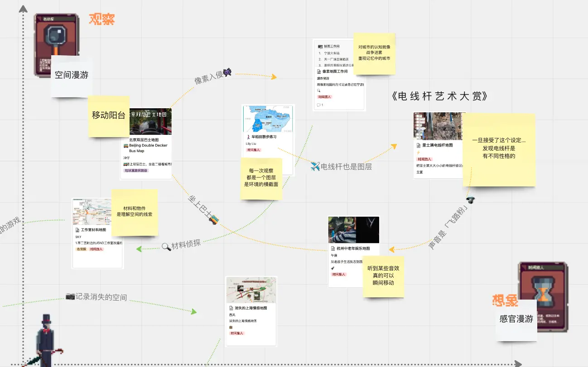Click the hourglass time traveler pixel card
Screen dimensions: 588x367
click(x=542, y=285)
